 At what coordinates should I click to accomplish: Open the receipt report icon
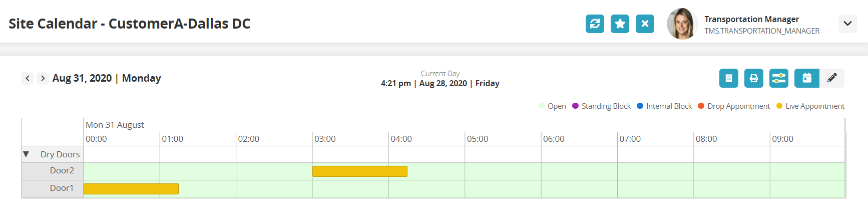pyautogui.click(x=728, y=78)
